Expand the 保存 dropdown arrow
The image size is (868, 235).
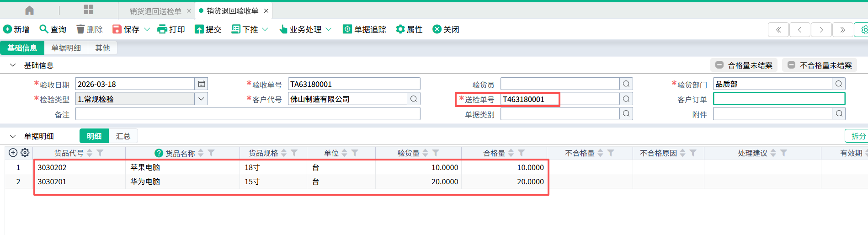point(147,29)
